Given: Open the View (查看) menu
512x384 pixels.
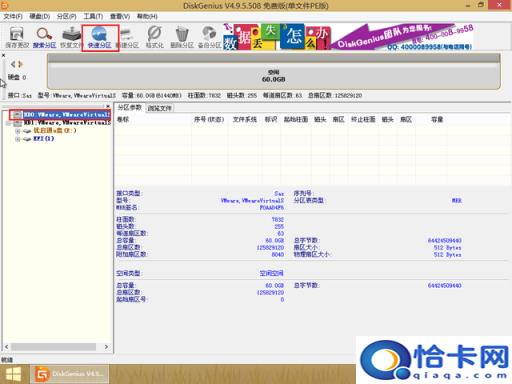Looking at the screenshot, I should point(120,16).
